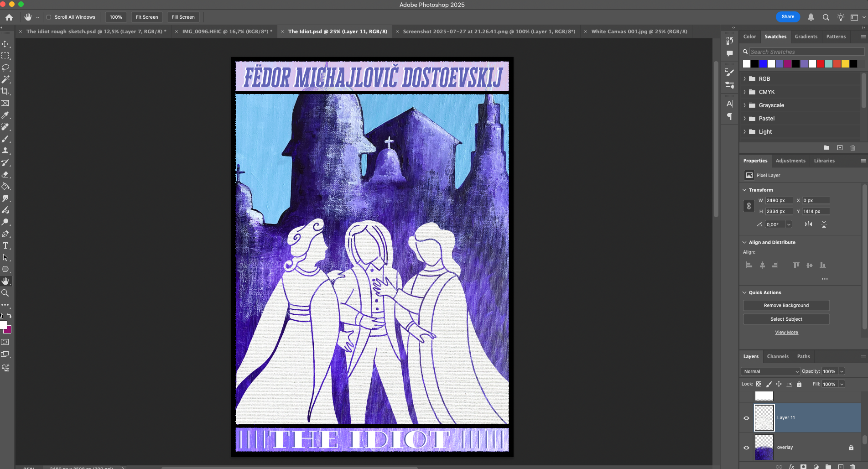This screenshot has height=469, width=868.
Task: Enable Scroll All Windows checkbox
Action: click(x=48, y=17)
